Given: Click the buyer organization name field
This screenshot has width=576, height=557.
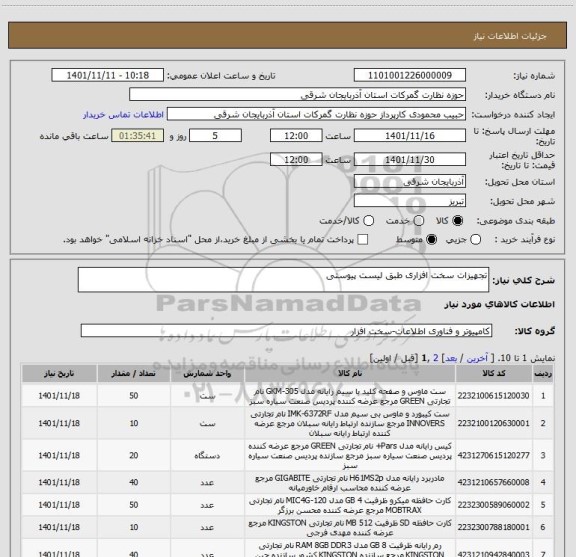Looking at the screenshot, I should (x=298, y=95).
